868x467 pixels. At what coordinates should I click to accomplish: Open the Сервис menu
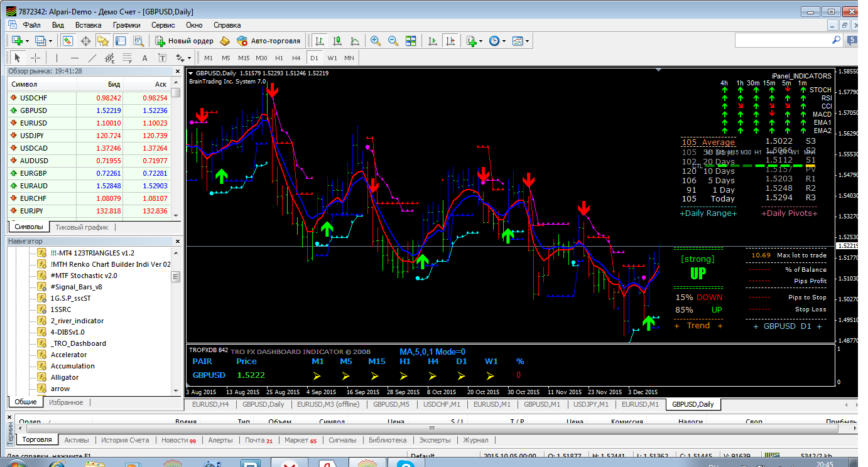tap(163, 25)
